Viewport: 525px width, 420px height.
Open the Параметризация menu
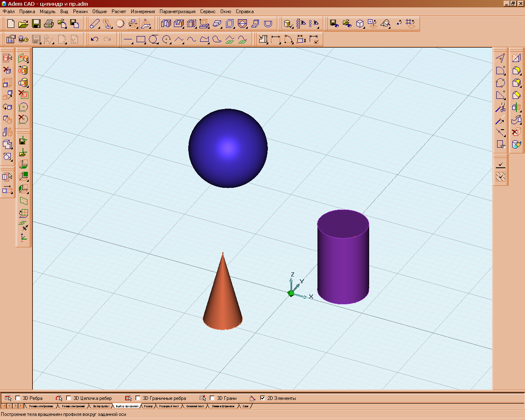click(x=178, y=11)
